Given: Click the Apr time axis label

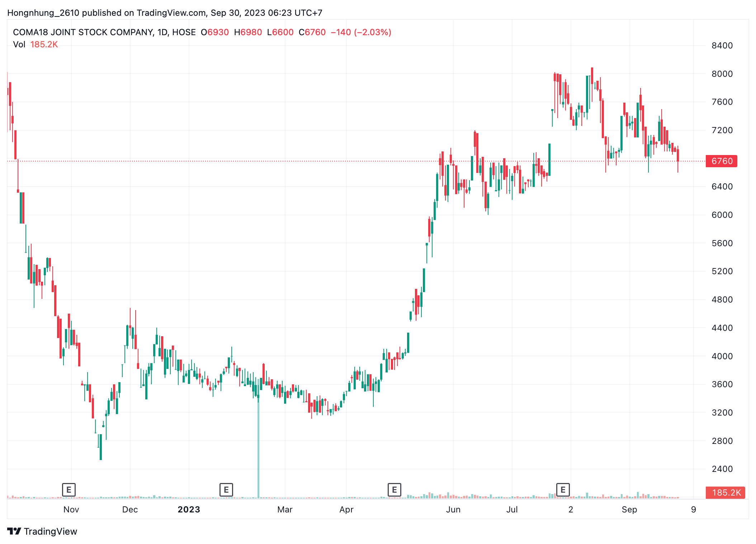Looking at the screenshot, I should pos(346,510).
